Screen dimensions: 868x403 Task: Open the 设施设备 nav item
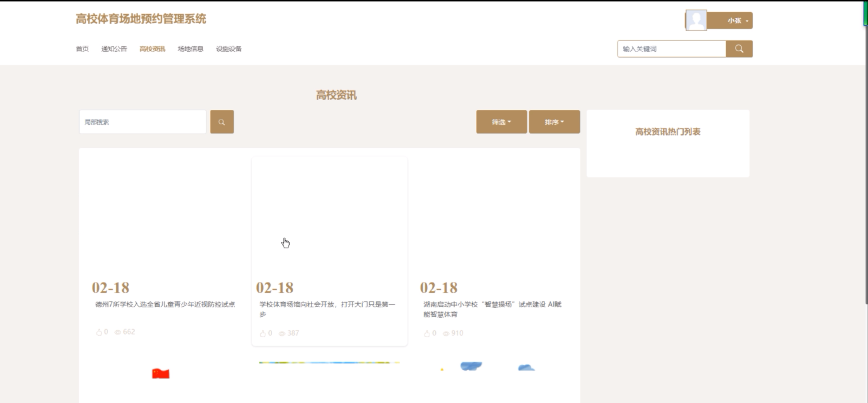229,49
